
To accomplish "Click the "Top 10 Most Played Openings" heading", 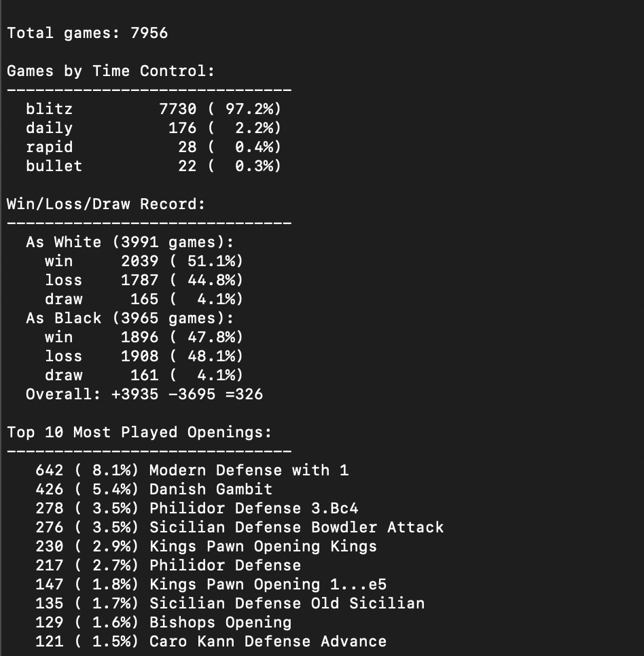I will 139,433.
